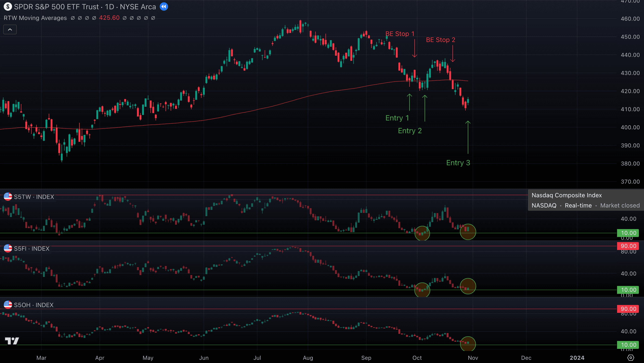Select the Entry 3 green arrow annotation
The height and width of the screenshot is (363, 644).
(468, 137)
